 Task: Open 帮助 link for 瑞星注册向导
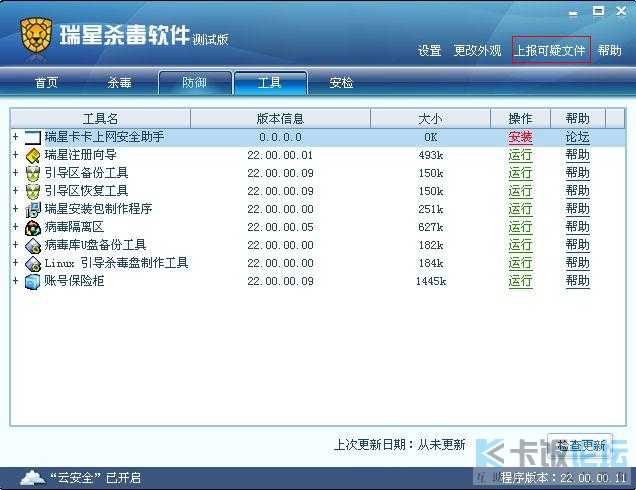point(578,155)
